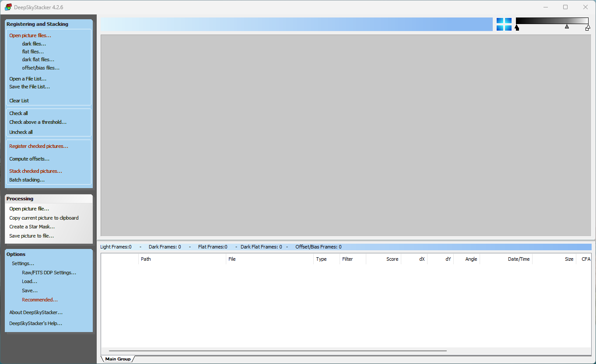Save picture to file
This screenshot has height=364, width=596.
click(32, 236)
